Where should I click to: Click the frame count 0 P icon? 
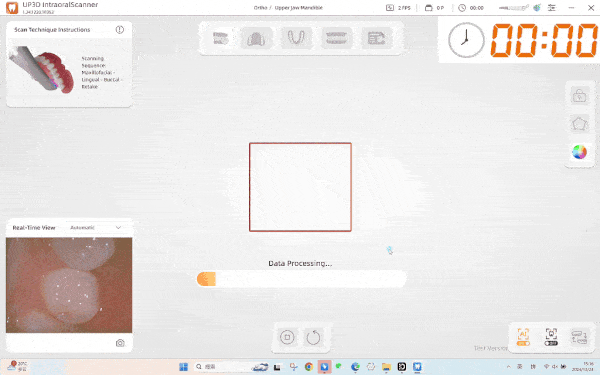[429, 8]
